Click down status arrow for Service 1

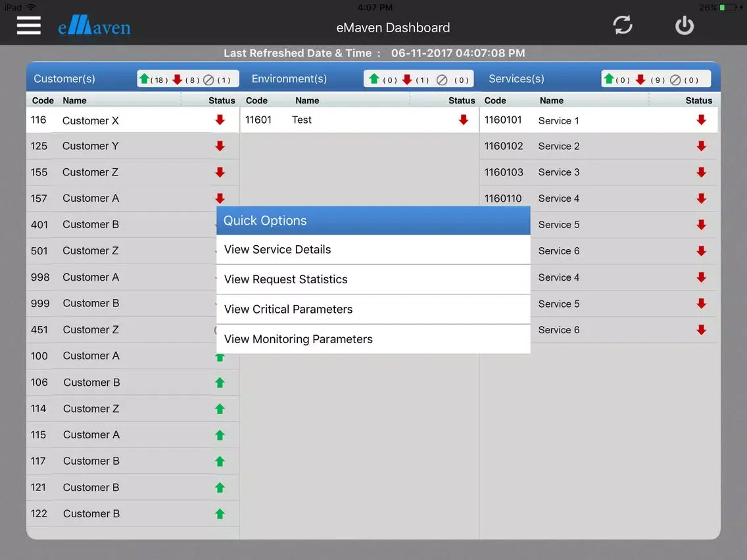701,120
